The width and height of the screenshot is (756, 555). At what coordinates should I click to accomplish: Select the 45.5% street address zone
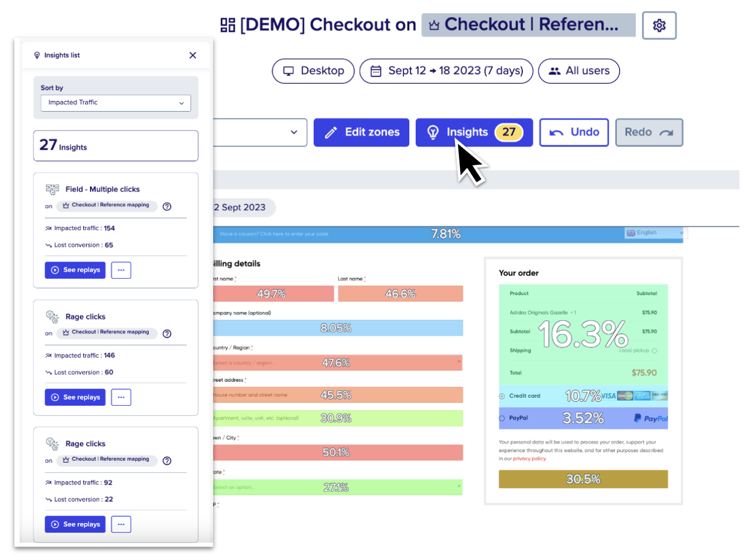coord(338,395)
